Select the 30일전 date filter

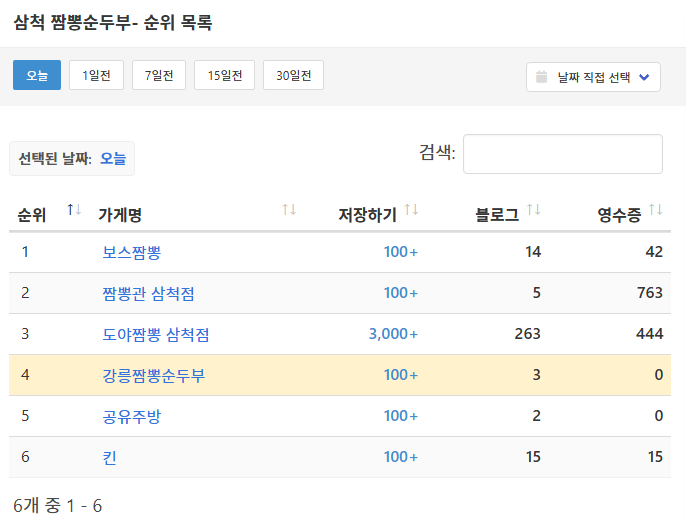coord(293,76)
